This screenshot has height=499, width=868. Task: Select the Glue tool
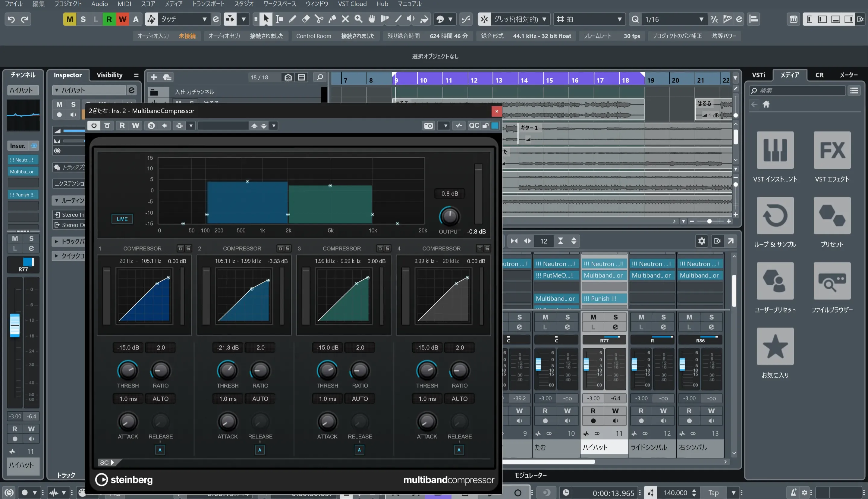click(332, 19)
